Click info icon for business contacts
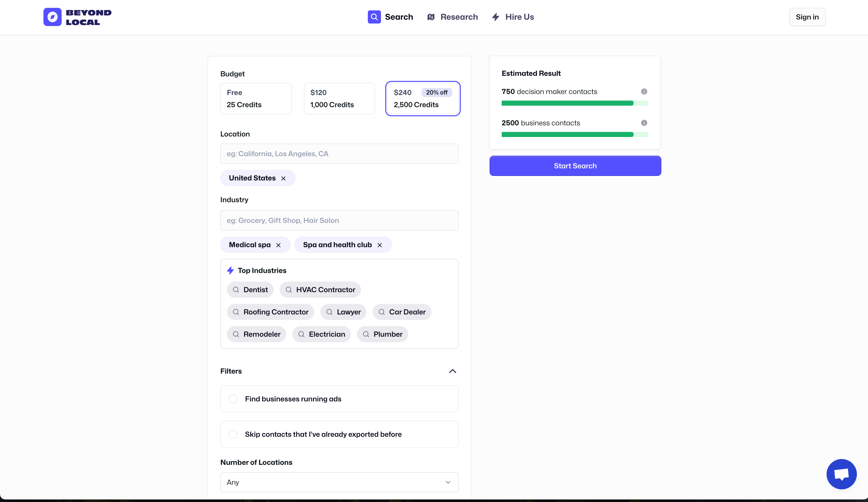 click(644, 123)
